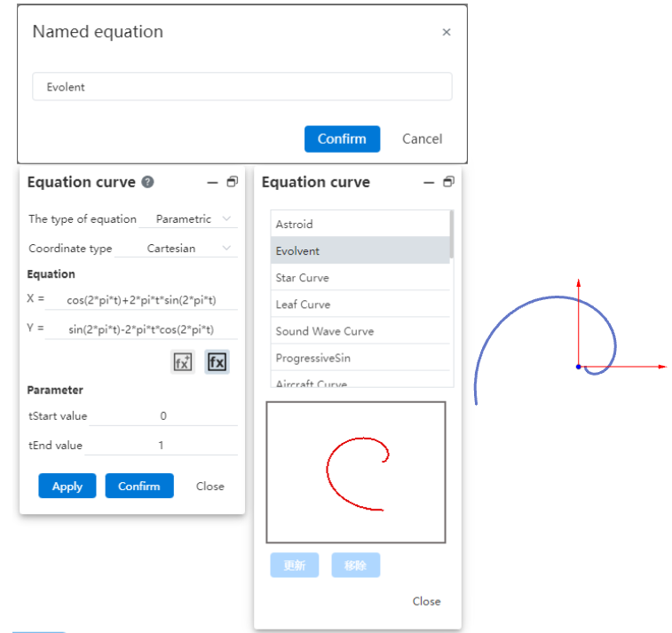The width and height of the screenshot is (672, 633).
Task: Pick Sound Wave Curve entry
Action: 360,331
